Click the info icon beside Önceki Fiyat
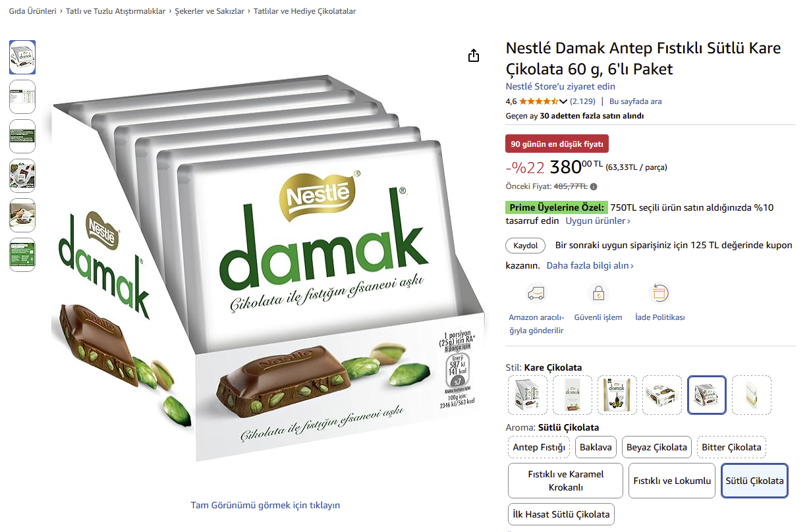The height and width of the screenshot is (532, 811). pyautogui.click(x=594, y=186)
